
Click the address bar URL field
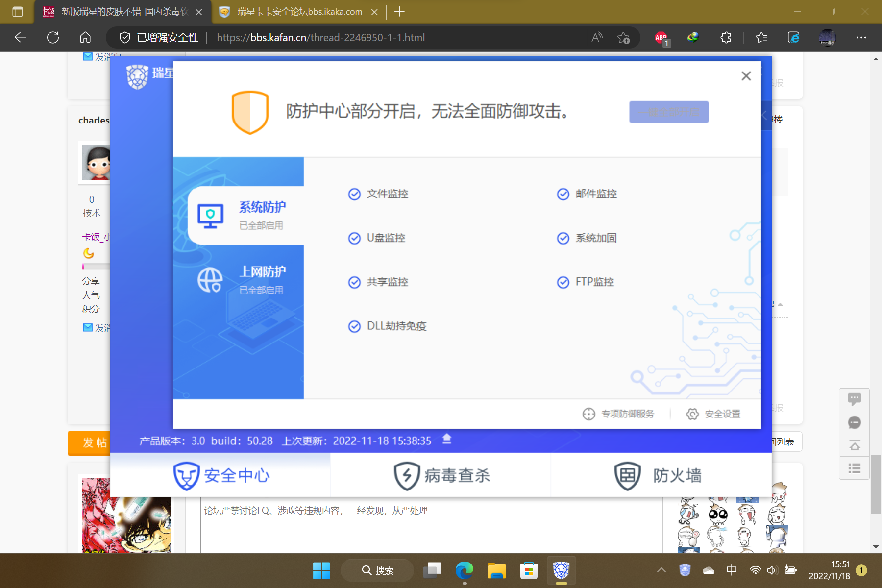coord(320,38)
